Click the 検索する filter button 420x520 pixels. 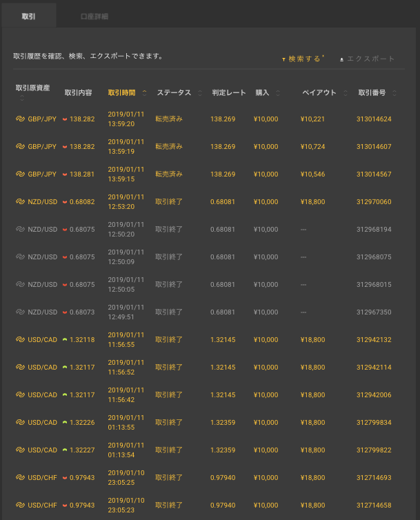(x=302, y=59)
